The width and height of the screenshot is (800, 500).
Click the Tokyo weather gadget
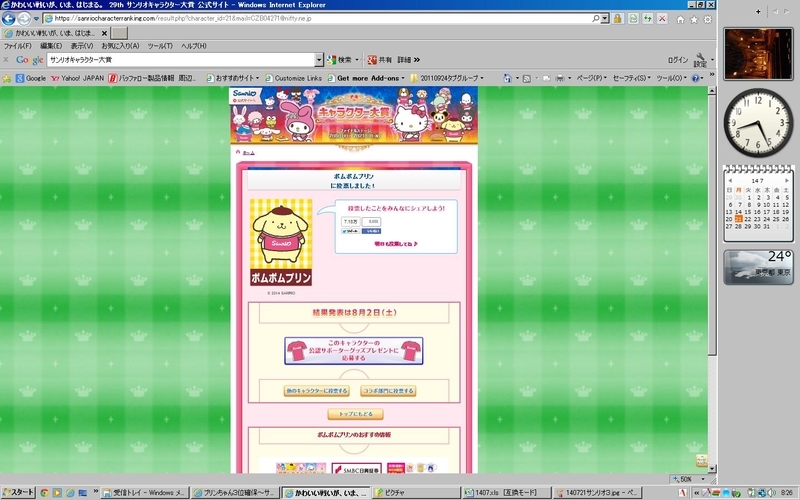click(758, 267)
